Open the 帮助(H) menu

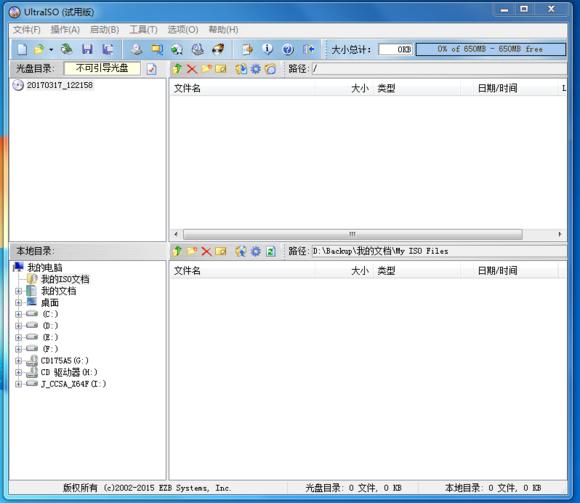tap(223, 30)
